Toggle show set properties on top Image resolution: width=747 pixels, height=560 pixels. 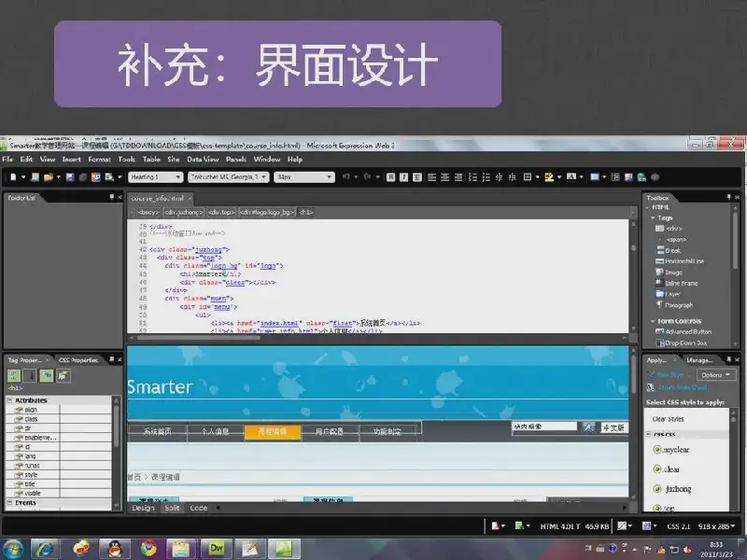[46, 376]
